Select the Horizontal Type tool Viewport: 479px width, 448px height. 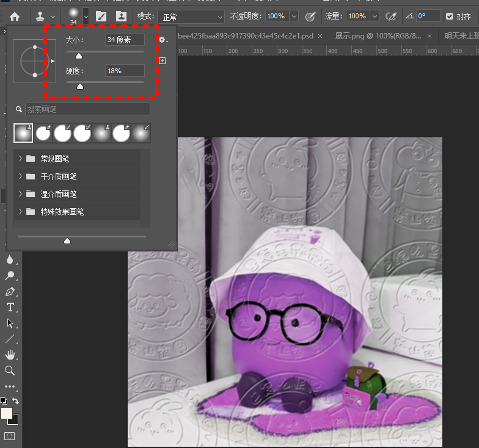[x=10, y=307]
